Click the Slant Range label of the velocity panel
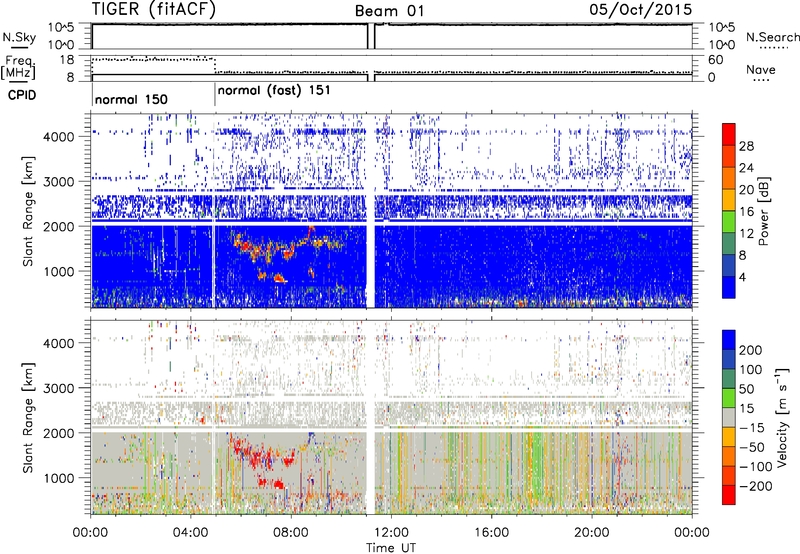Screen dimensions: 800x554 click(x=28, y=417)
